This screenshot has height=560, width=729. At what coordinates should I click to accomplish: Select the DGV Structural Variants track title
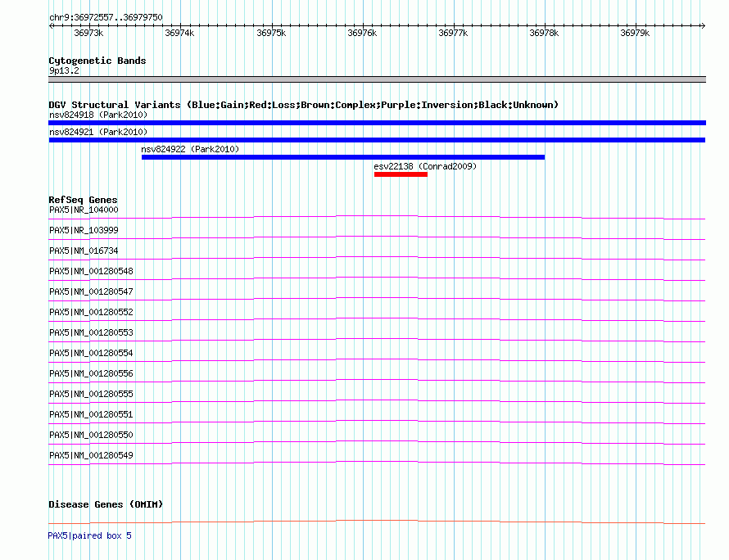tap(304, 105)
